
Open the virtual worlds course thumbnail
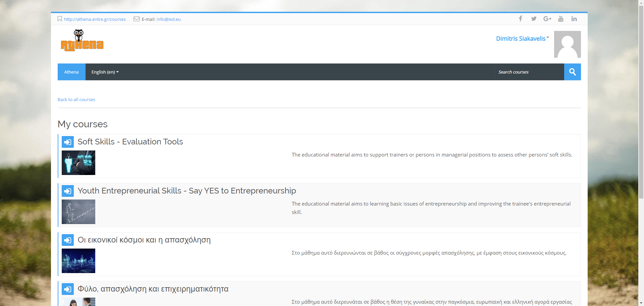(x=78, y=261)
